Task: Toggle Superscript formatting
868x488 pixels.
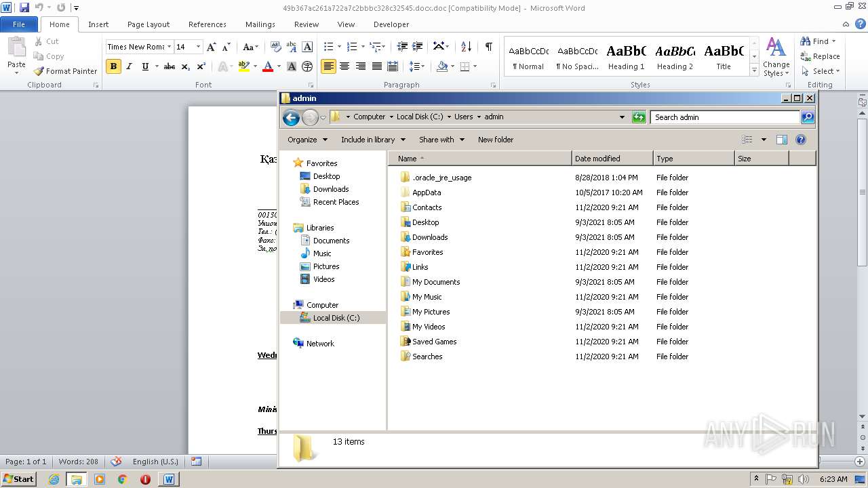Action: (201, 66)
